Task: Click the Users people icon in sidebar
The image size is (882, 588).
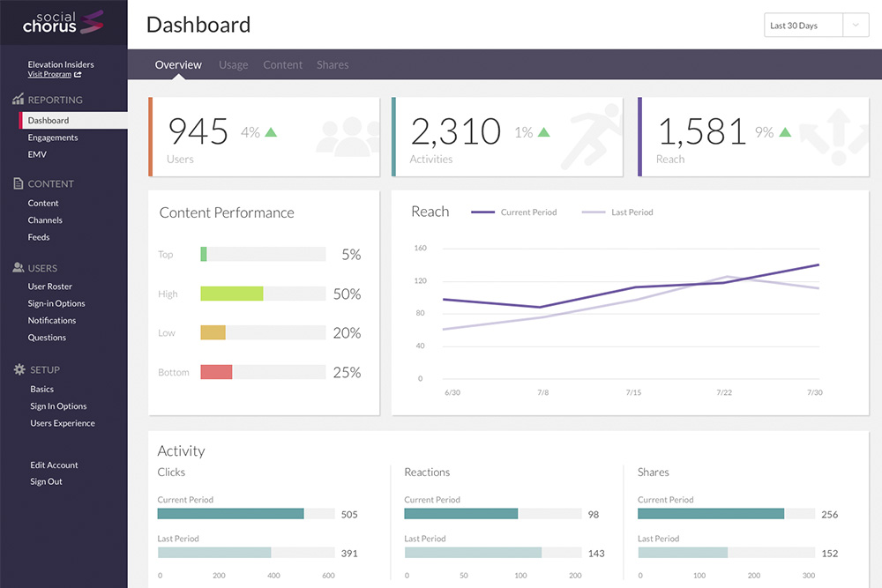Action: (18, 268)
